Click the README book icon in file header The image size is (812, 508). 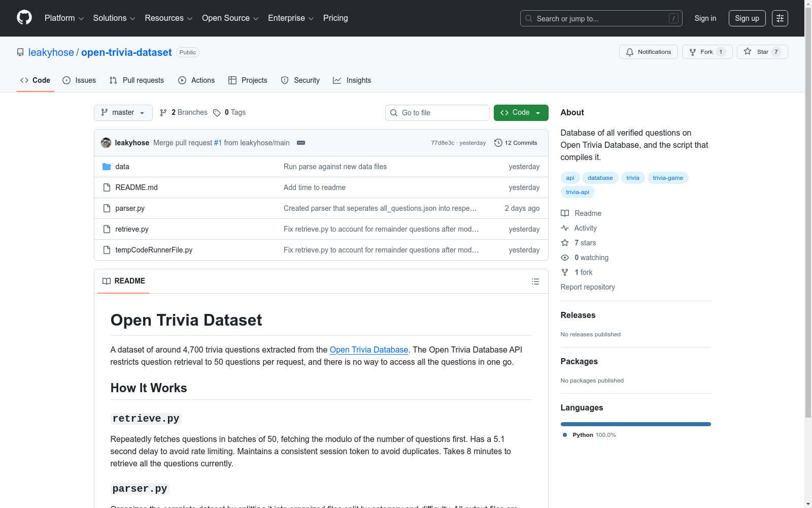(x=107, y=281)
